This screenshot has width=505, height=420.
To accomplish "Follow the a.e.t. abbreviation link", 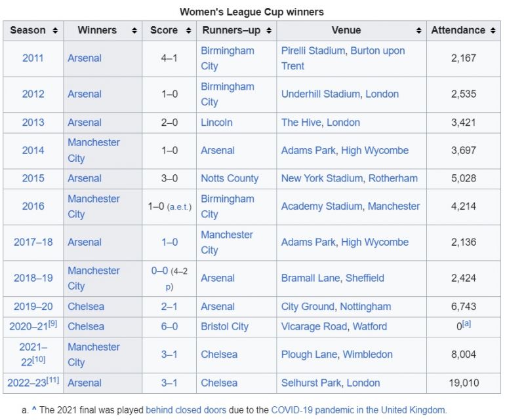I will point(179,206).
